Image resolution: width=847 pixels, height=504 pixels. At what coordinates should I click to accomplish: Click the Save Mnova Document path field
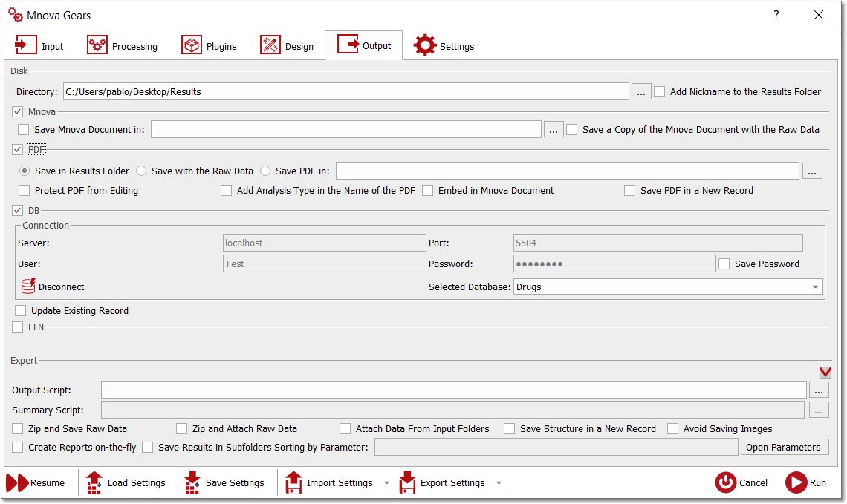[345, 129]
